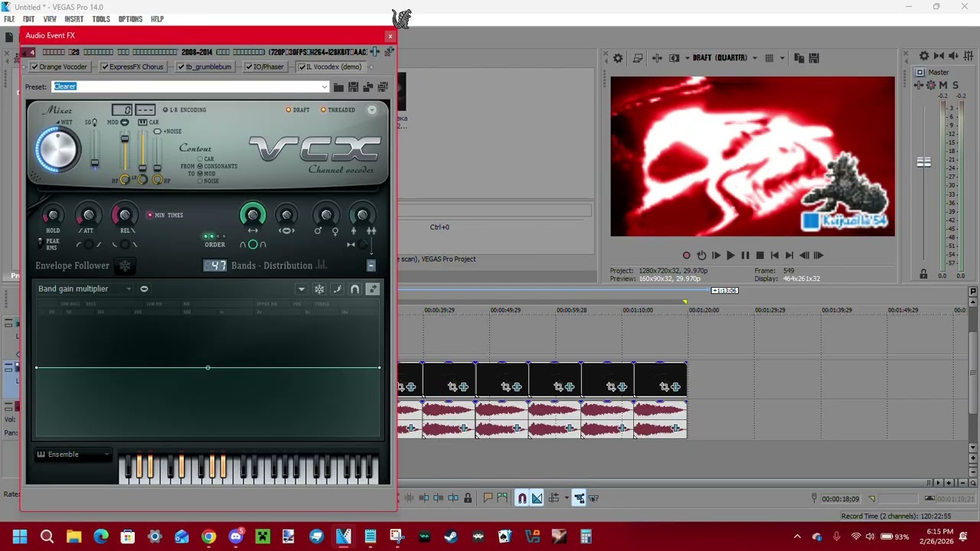Uncheck the IL Vocodex (demo) plug-in
This screenshot has width=980, height=551.
point(302,67)
